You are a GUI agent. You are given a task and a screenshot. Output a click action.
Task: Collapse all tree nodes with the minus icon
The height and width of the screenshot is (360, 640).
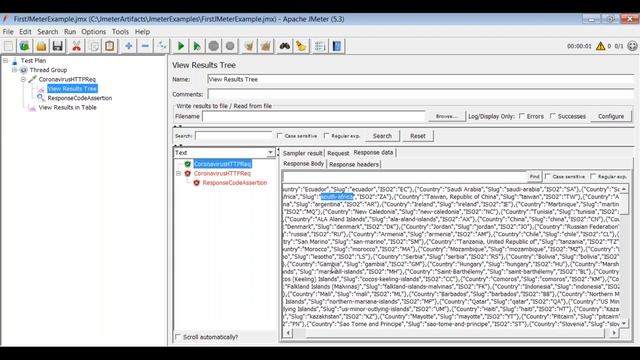point(145,46)
